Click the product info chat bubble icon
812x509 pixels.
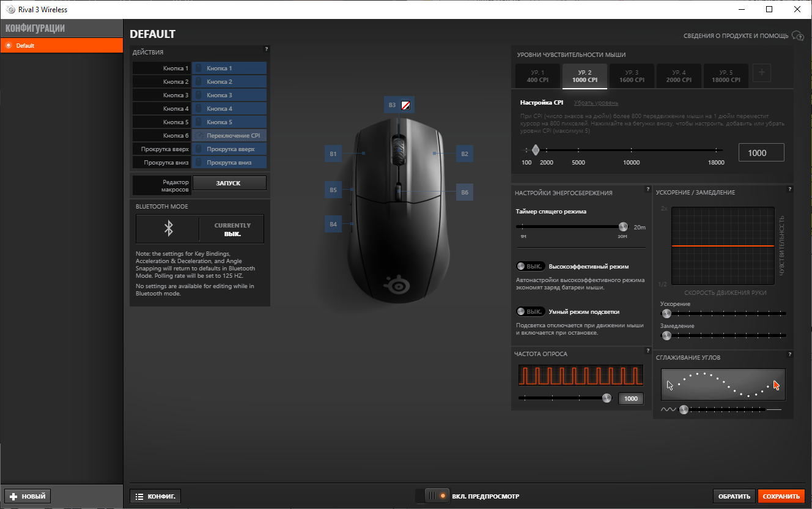pyautogui.click(x=797, y=36)
